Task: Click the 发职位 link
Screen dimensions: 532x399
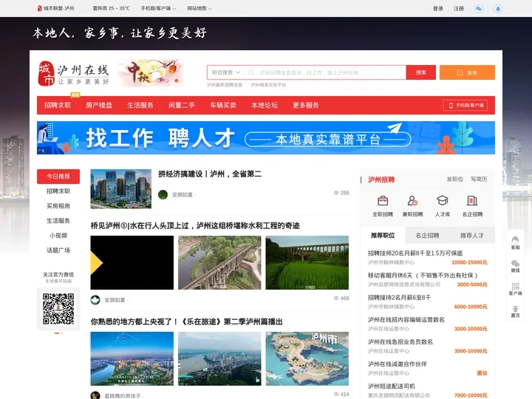Action: [454, 179]
